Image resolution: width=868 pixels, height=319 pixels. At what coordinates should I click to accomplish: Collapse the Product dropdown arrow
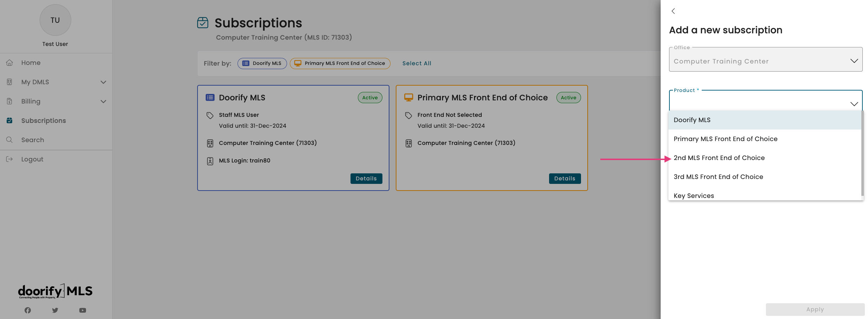tap(854, 104)
